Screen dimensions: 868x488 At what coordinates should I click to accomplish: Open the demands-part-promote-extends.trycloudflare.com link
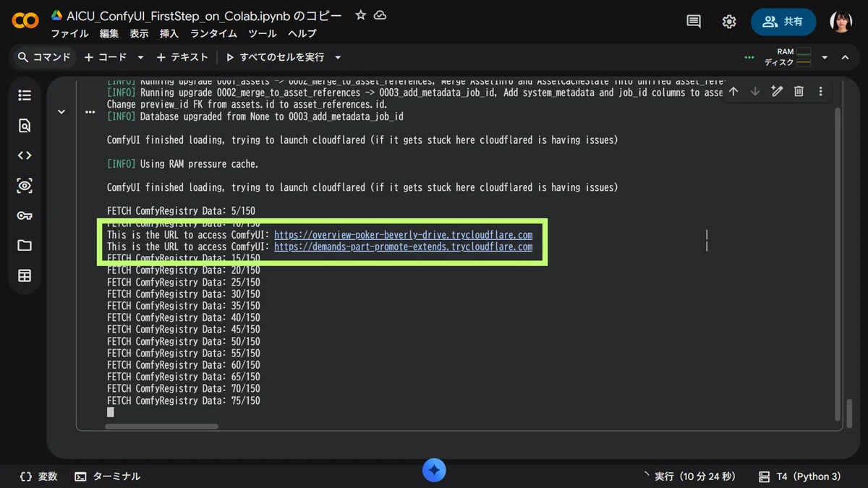pos(404,247)
